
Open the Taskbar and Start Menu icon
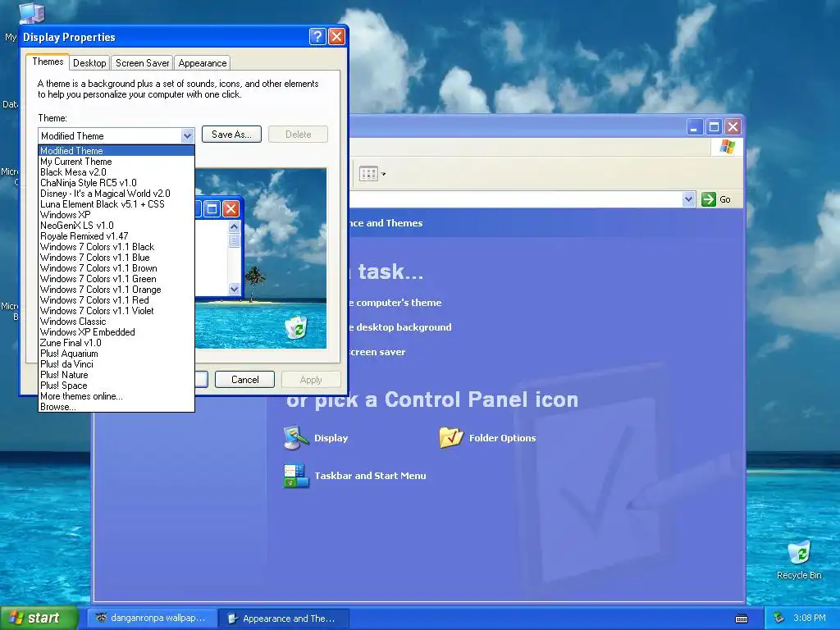pyautogui.click(x=295, y=475)
